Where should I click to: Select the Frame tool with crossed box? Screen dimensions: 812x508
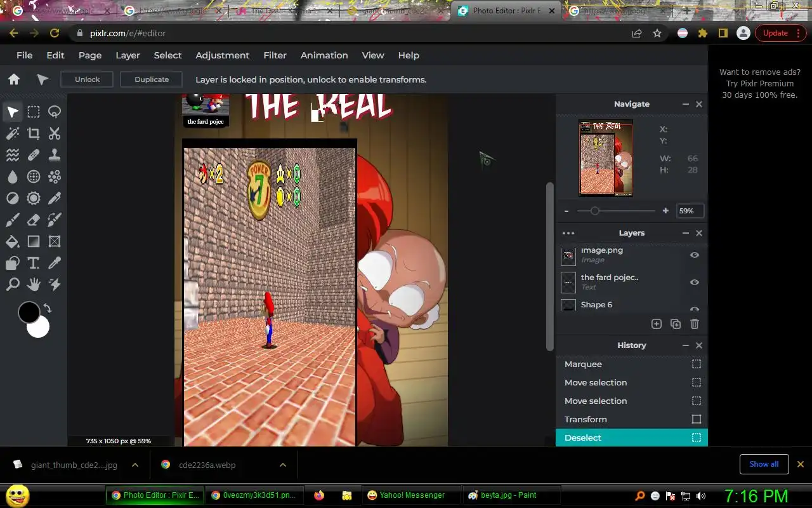click(55, 241)
